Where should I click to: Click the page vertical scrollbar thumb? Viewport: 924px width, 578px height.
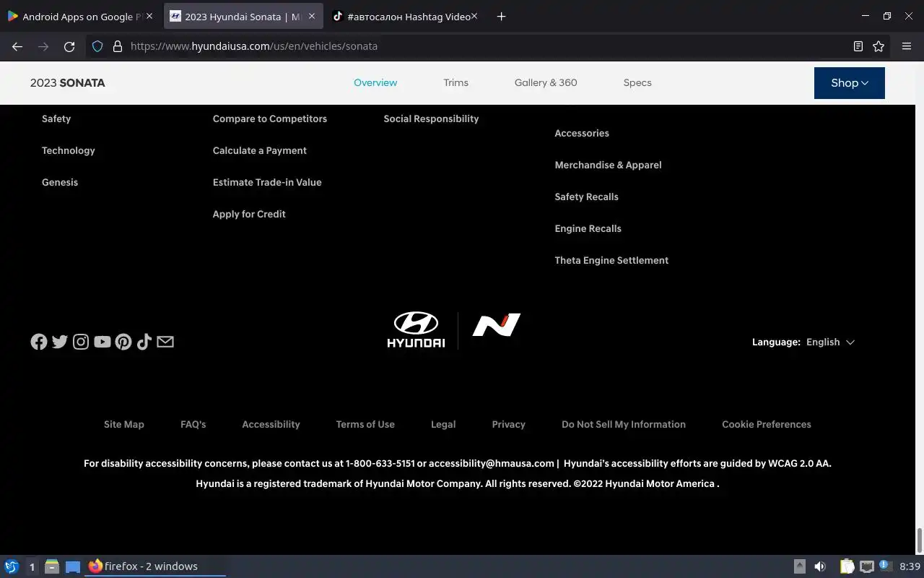click(x=919, y=540)
